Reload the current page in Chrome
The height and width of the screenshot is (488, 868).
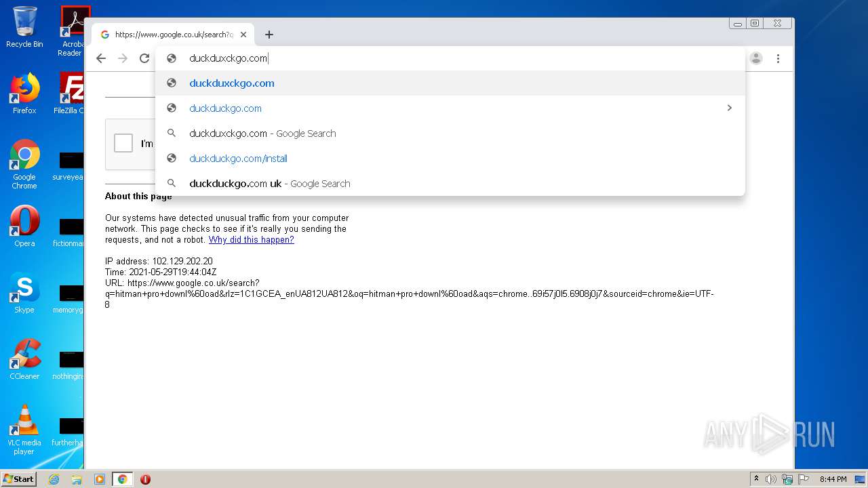tap(144, 58)
